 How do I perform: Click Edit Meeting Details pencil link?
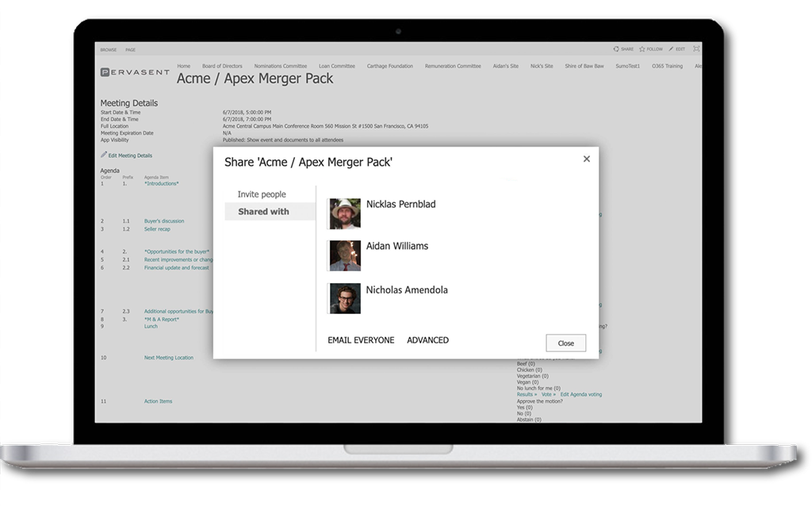tap(126, 155)
